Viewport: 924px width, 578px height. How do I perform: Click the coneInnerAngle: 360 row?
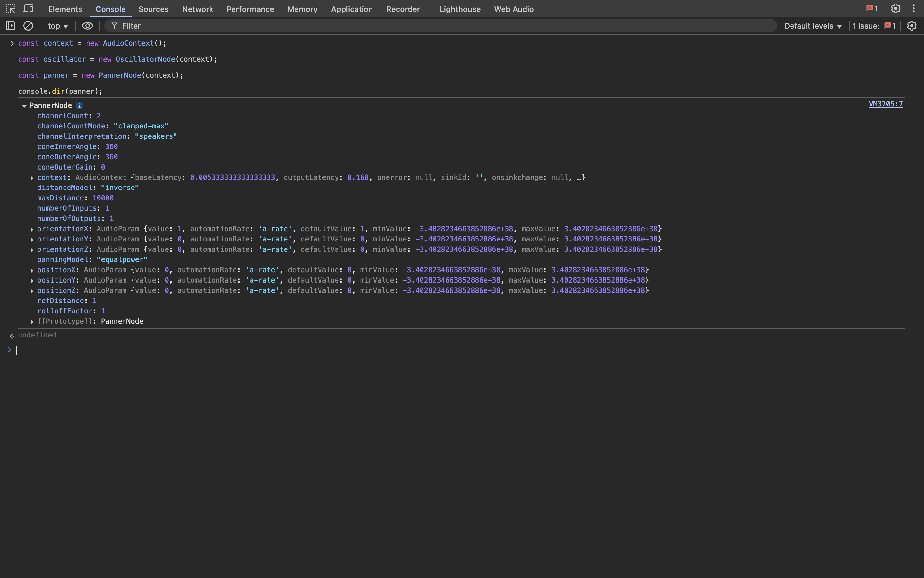tap(77, 146)
